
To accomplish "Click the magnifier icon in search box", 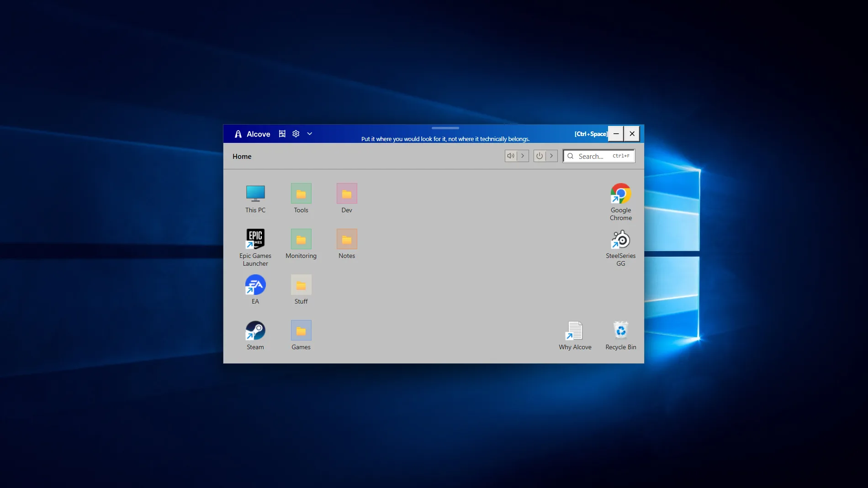I will (x=571, y=156).
